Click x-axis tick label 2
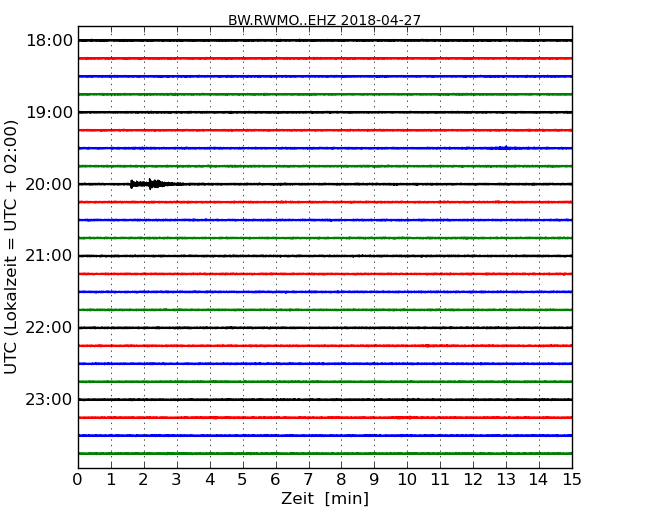 coord(143,480)
